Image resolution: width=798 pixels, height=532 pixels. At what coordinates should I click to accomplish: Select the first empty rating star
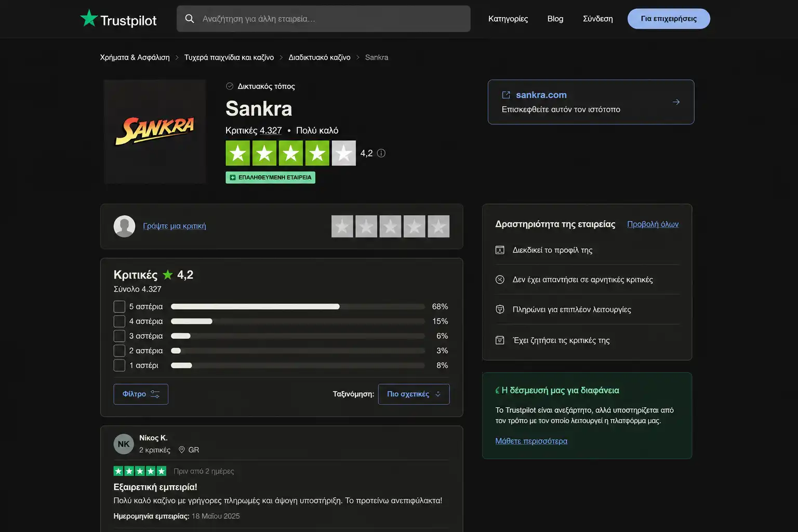(x=342, y=227)
